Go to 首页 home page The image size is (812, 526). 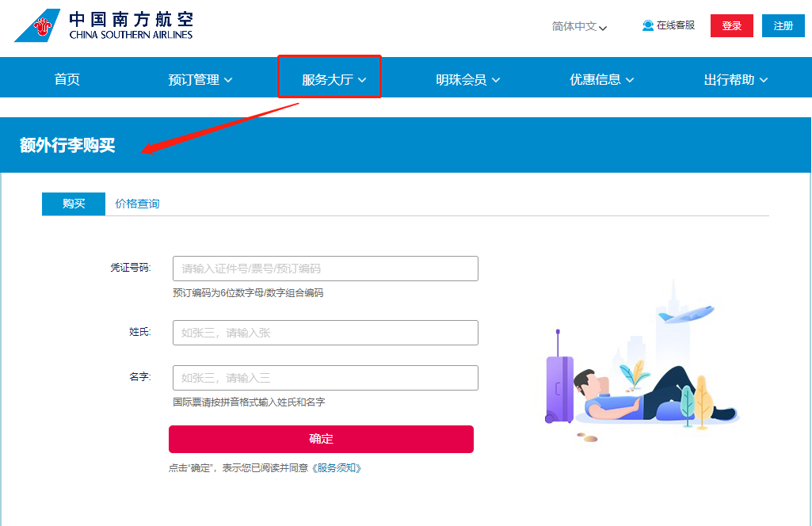67,79
